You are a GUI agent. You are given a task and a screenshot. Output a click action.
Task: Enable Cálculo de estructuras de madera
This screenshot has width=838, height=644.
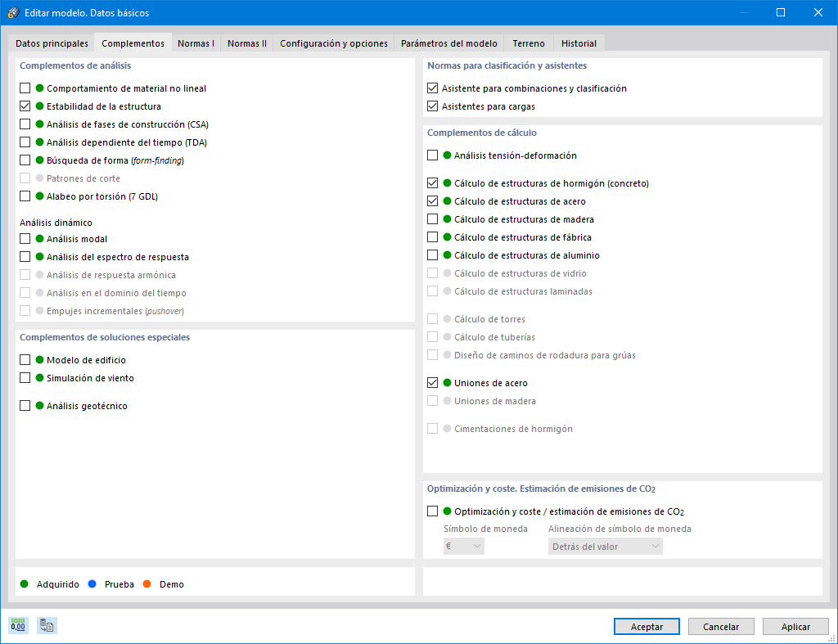click(431, 218)
